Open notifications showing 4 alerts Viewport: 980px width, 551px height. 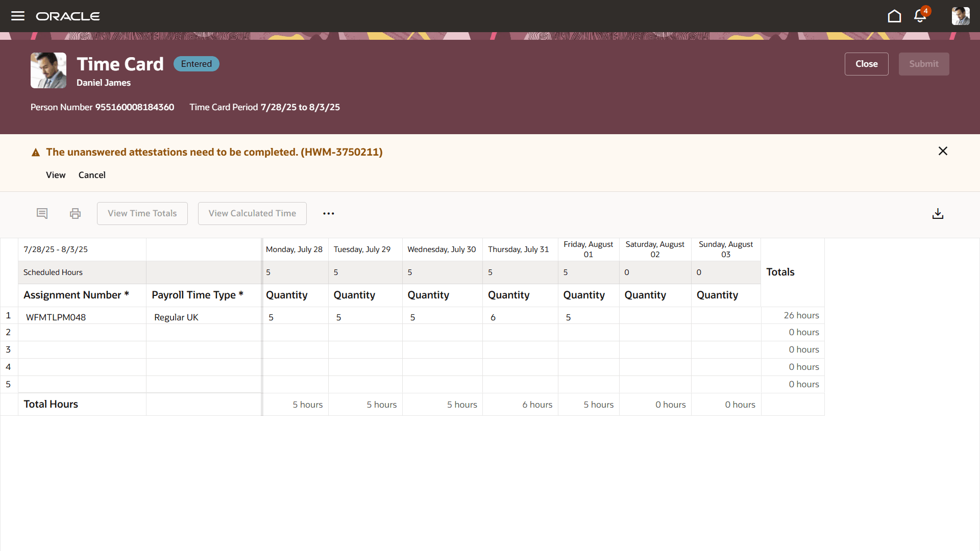click(x=919, y=16)
